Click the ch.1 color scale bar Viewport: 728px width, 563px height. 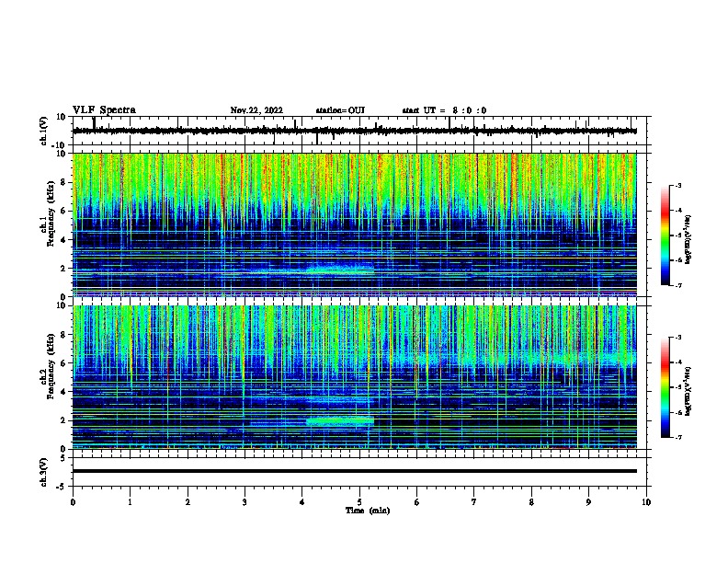pyautogui.click(x=665, y=236)
